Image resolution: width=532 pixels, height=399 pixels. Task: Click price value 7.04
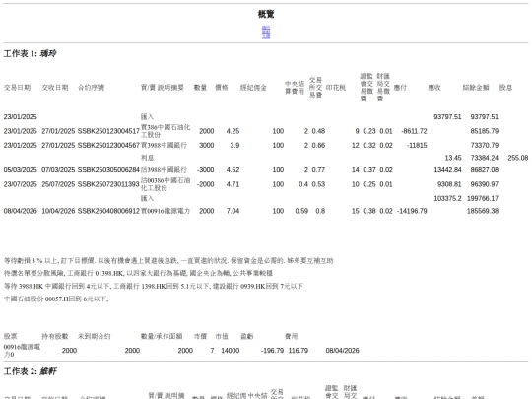click(233, 211)
